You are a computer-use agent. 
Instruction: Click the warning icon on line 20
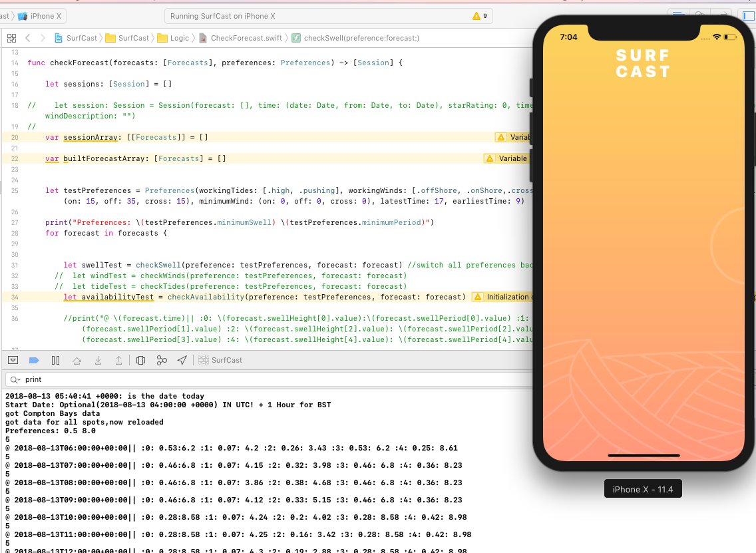[x=501, y=137]
